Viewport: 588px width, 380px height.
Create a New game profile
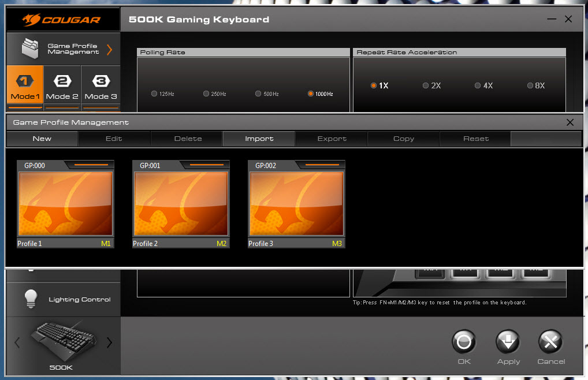42,139
